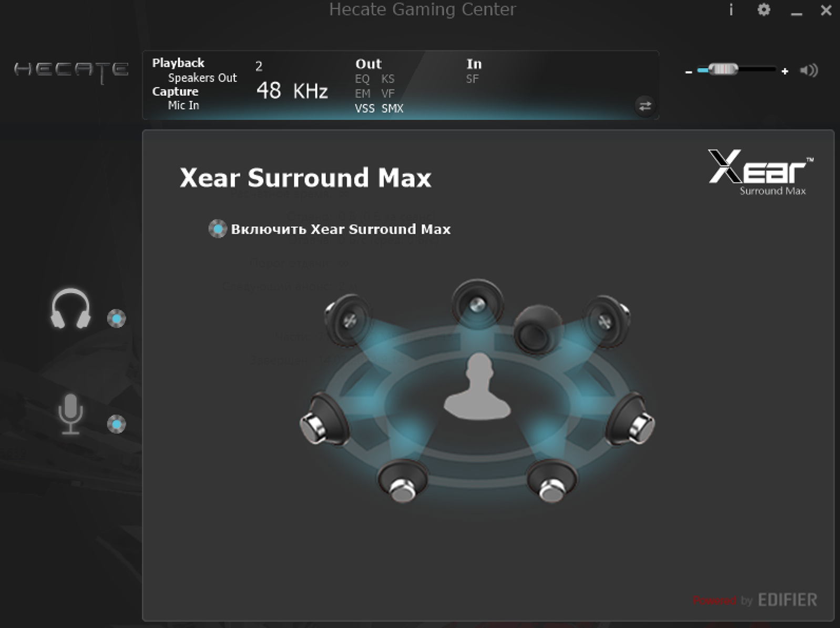The height and width of the screenshot is (628, 840).
Task: Open the SMX output effect
Action: click(x=393, y=108)
